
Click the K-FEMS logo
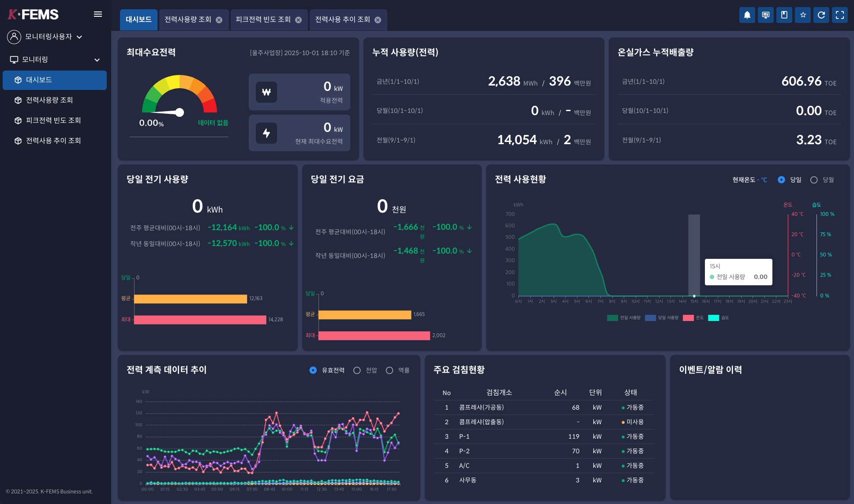33,15
